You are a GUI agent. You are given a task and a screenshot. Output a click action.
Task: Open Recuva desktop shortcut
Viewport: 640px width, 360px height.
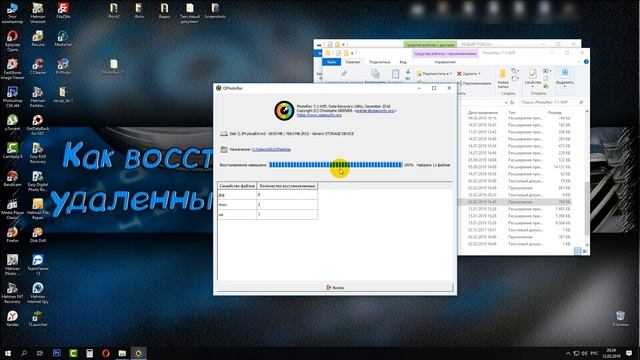(x=38, y=39)
